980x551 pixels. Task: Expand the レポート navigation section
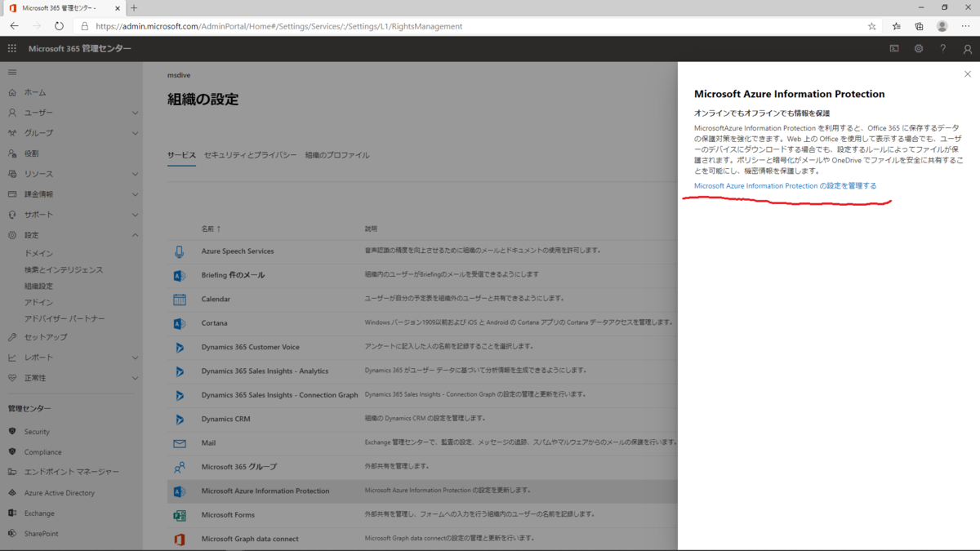tap(135, 358)
